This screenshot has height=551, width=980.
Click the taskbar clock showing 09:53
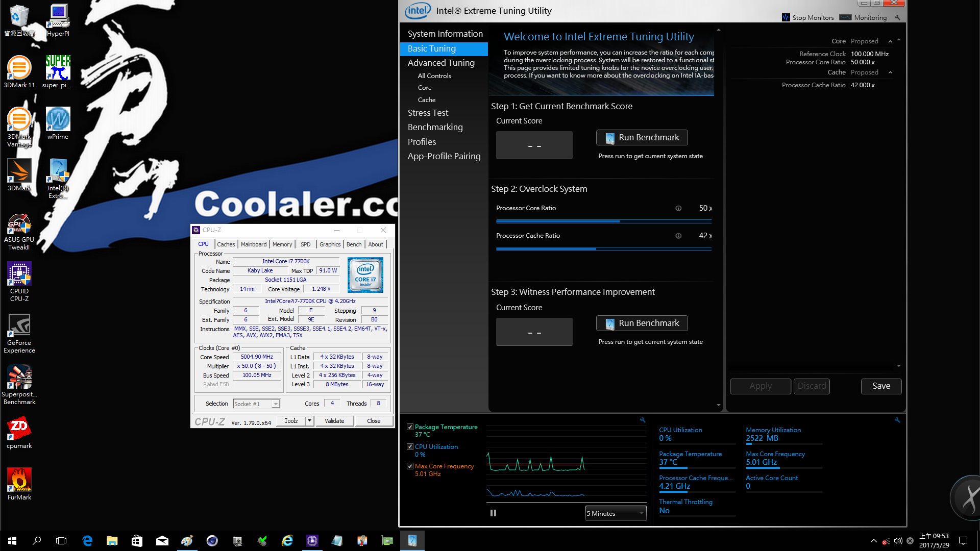click(934, 541)
